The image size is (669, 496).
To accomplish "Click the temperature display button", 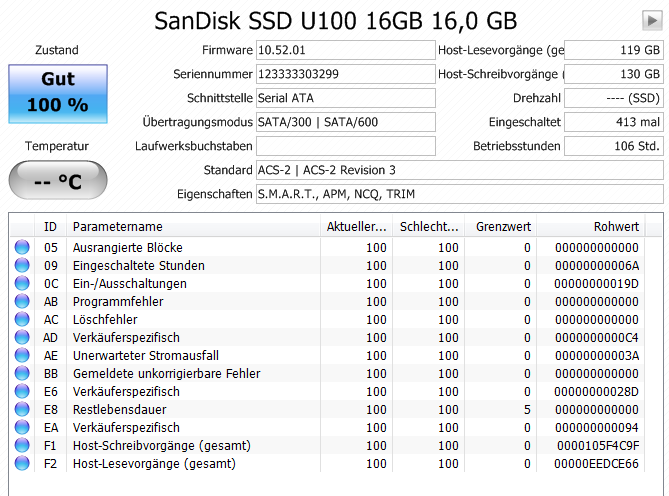I will [58, 180].
